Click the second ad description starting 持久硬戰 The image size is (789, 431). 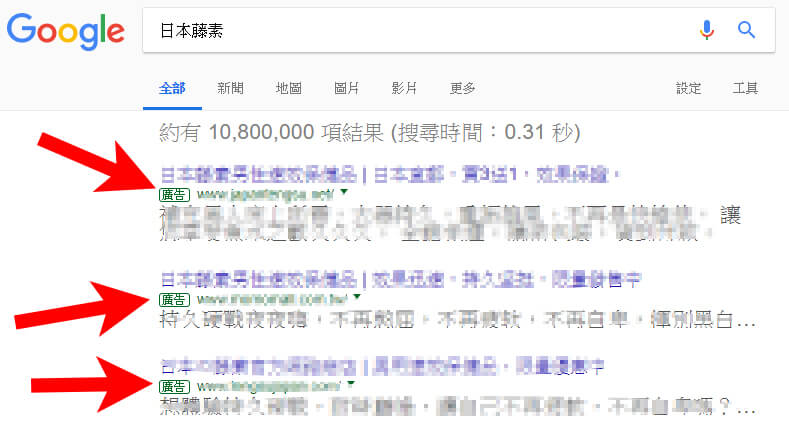tap(457, 319)
